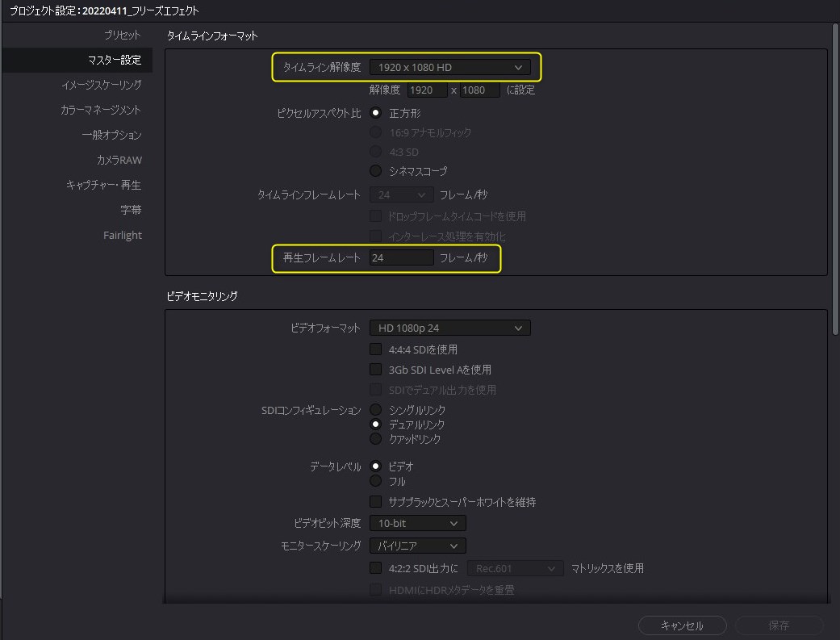Open the Rec.601 matrix dropdown
This screenshot has height=640, width=840.
point(515,567)
